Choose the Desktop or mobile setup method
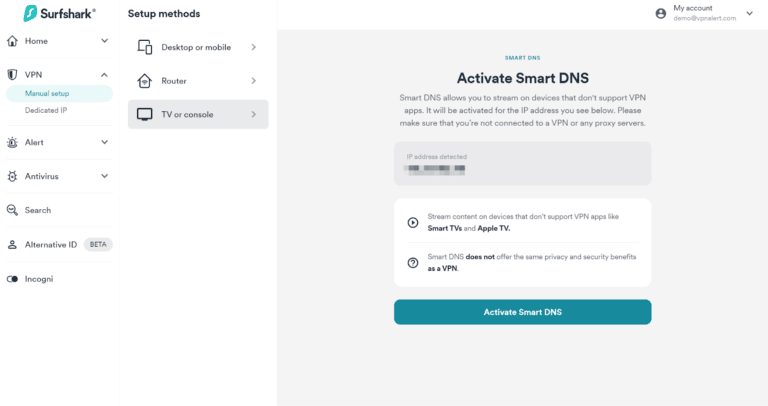The width and height of the screenshot is (768, 406). point(198,47)
